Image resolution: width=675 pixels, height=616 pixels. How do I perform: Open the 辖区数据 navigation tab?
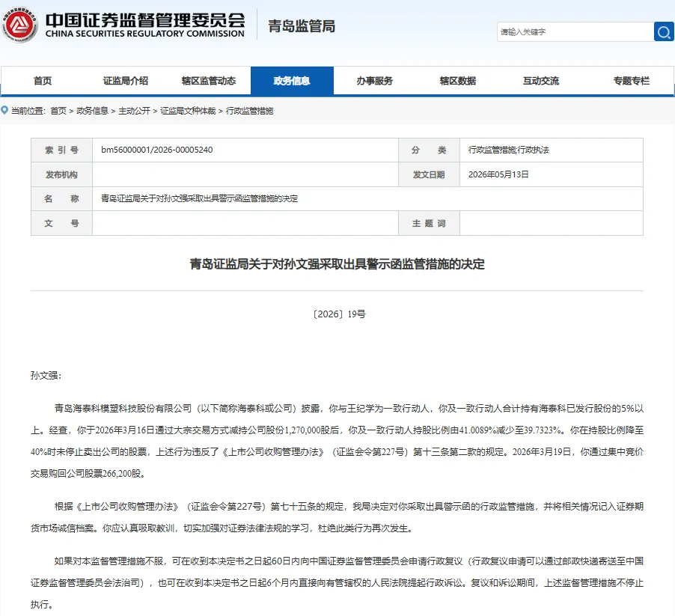pos(458,81)
